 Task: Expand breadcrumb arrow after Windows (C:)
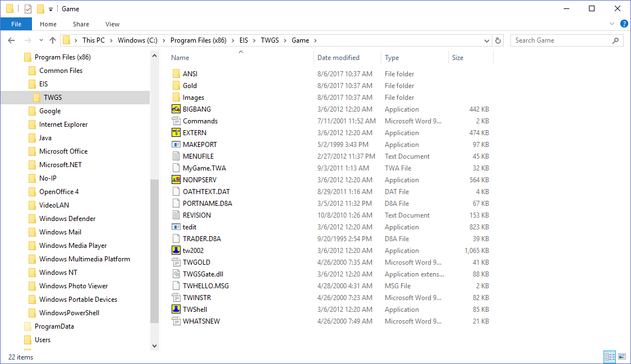pyautogui.click(x=164, y=40)
